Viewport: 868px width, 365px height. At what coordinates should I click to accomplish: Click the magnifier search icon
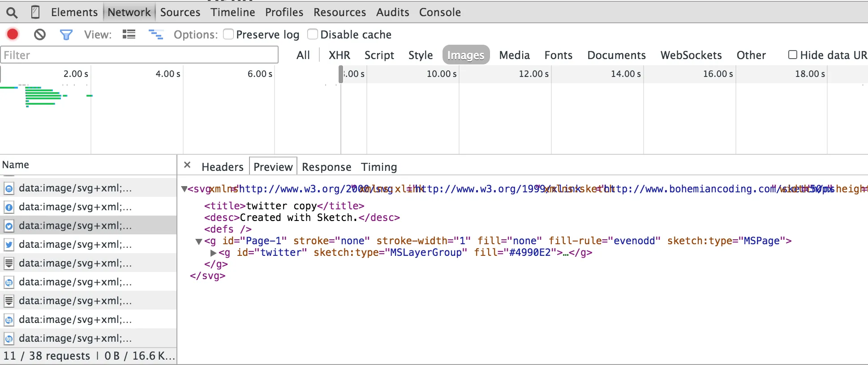12,13
